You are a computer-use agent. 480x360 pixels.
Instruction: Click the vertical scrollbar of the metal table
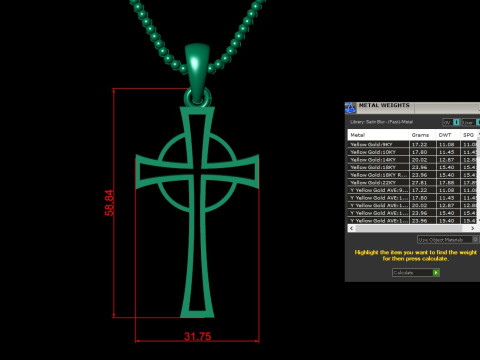pyautogui.click(x=478, y=178)
